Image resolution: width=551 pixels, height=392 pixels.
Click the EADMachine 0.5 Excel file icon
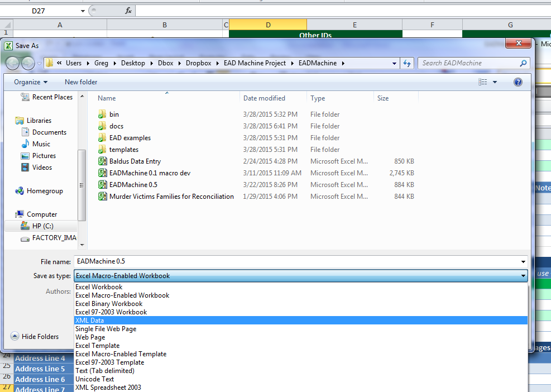102,185
